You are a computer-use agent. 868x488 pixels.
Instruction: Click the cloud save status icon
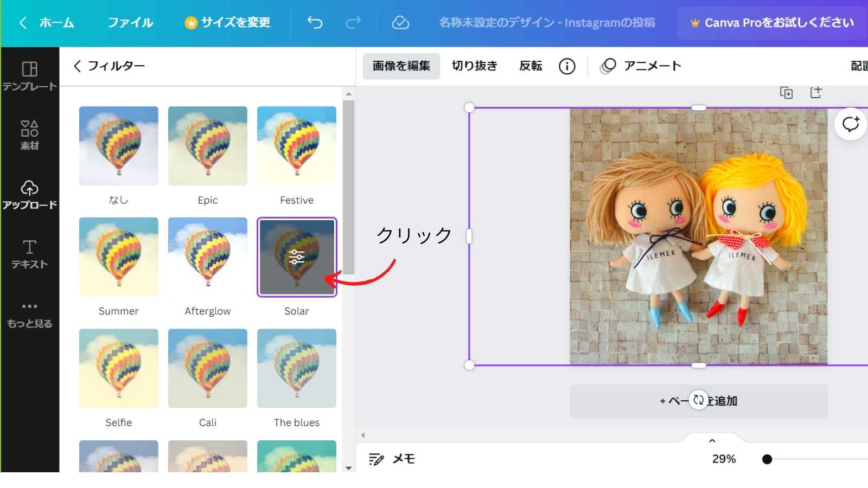click(400, 23)
